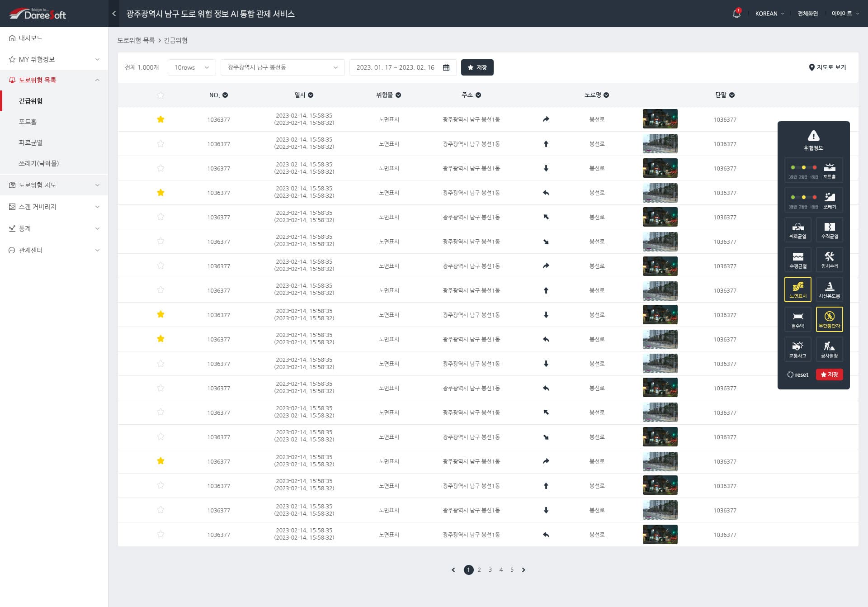Unfavorite the first row's yellow star
This screenshot has height=607, width=868.
[x=160, y=119]
